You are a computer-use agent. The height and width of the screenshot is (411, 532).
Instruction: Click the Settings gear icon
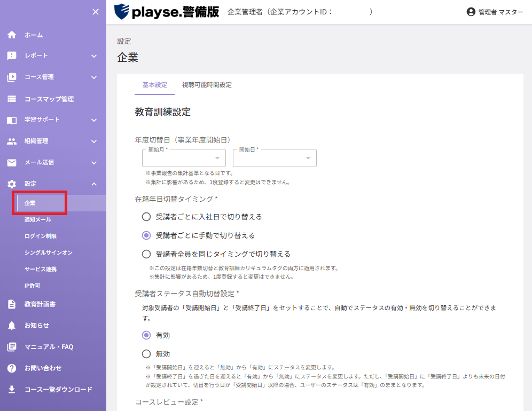coord(12,184)
